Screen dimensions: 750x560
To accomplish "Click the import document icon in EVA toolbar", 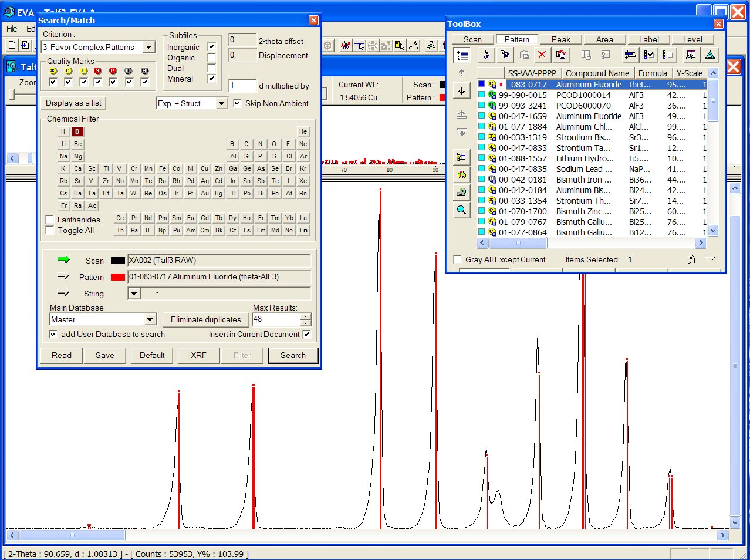I will point(25,45).
